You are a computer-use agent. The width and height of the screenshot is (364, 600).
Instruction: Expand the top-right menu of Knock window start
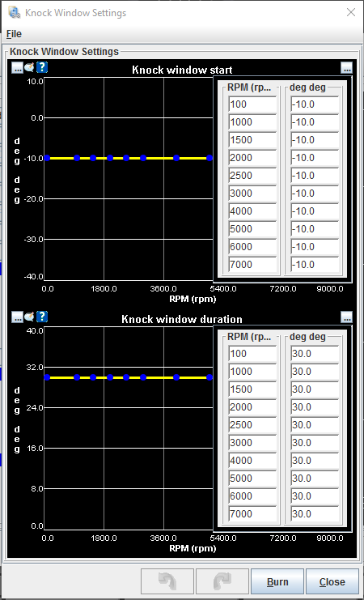click(346, 68)
